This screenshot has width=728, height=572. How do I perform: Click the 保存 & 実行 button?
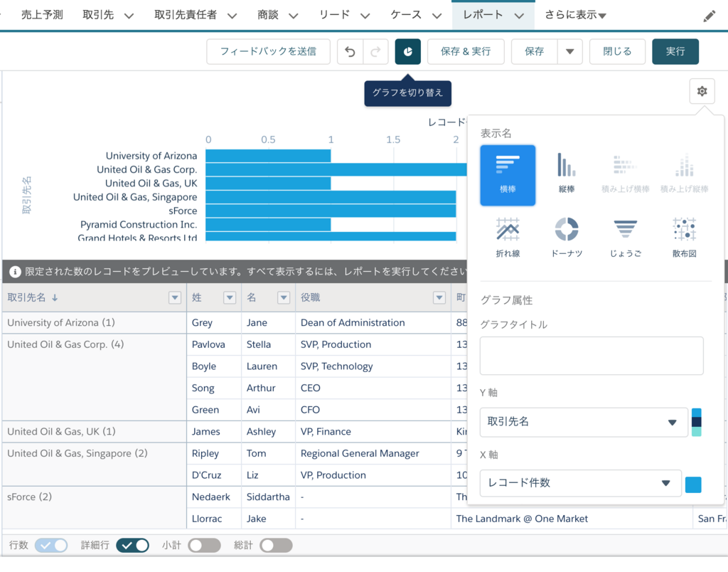click(466, 51)
